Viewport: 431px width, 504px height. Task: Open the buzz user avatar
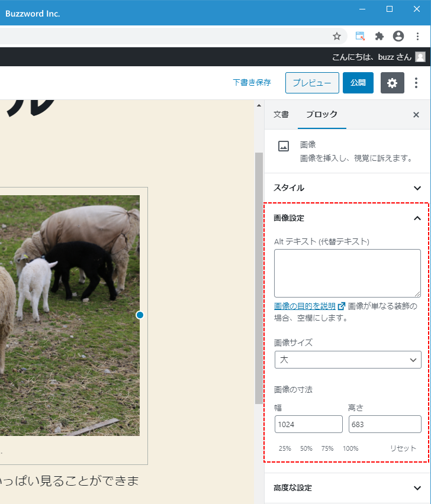tap(420, 57)
